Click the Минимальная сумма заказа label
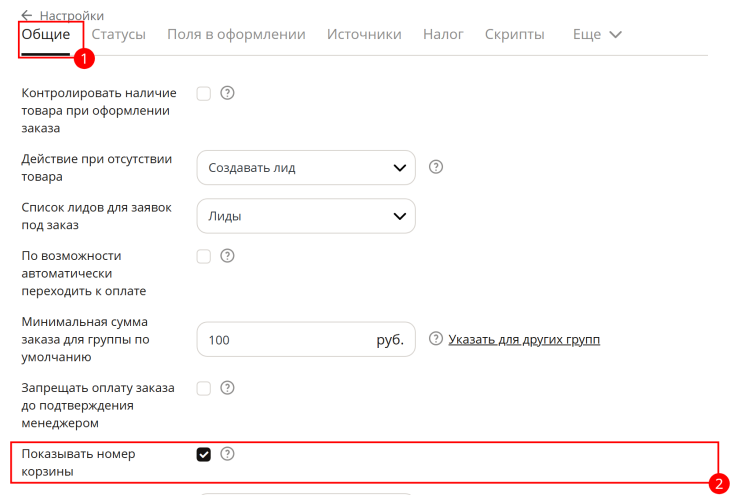Viewport: 740px width, 504px height. 85,339
